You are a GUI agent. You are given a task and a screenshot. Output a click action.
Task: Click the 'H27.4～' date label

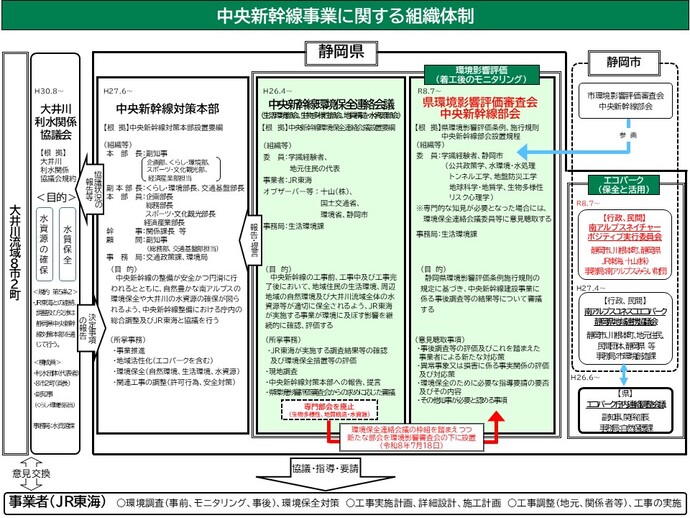pos(591,288)
